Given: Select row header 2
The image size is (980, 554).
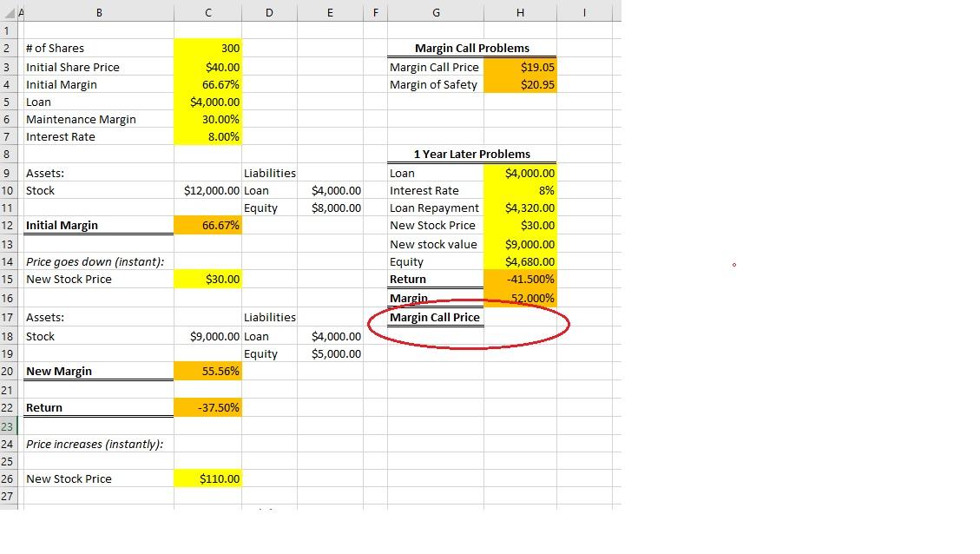Looking at the screenshot, I should (x=8, y=48).
